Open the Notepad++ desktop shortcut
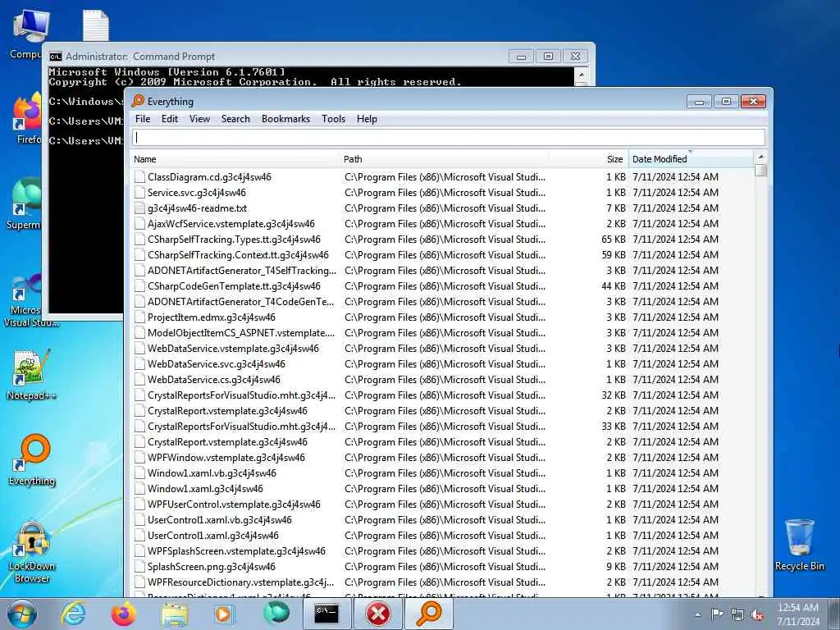840x630 pixels. 31,375
